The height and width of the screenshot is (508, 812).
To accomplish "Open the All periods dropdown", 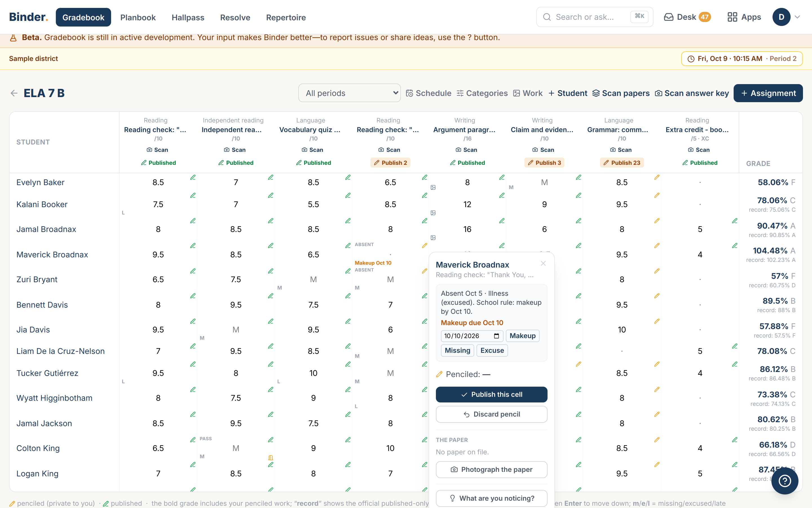I will tap(349, 93).
